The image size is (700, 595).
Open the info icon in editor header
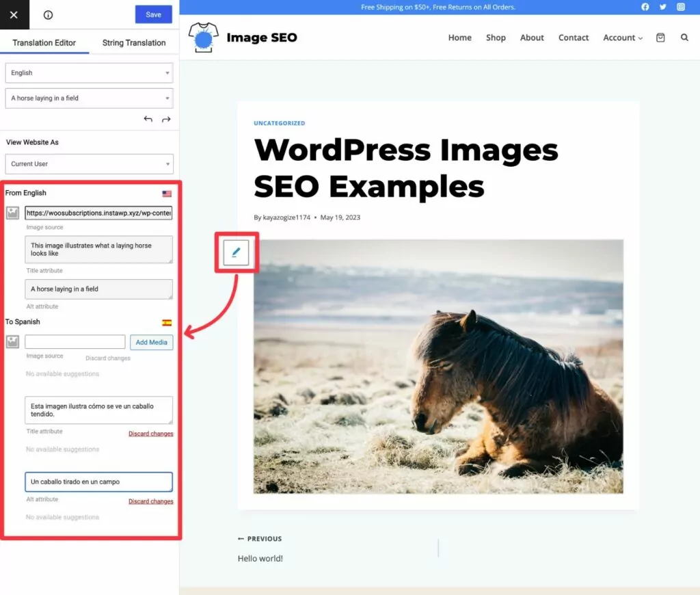(x=49, y=15)
